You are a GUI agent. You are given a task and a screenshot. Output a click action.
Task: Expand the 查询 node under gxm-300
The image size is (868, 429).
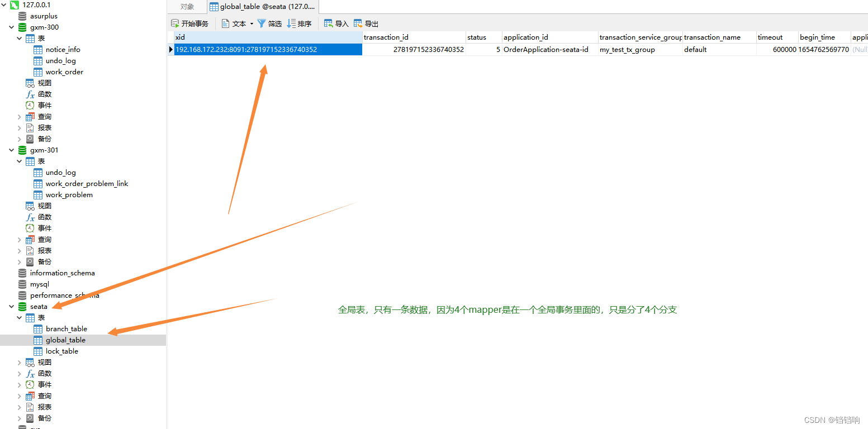[20, 116]
